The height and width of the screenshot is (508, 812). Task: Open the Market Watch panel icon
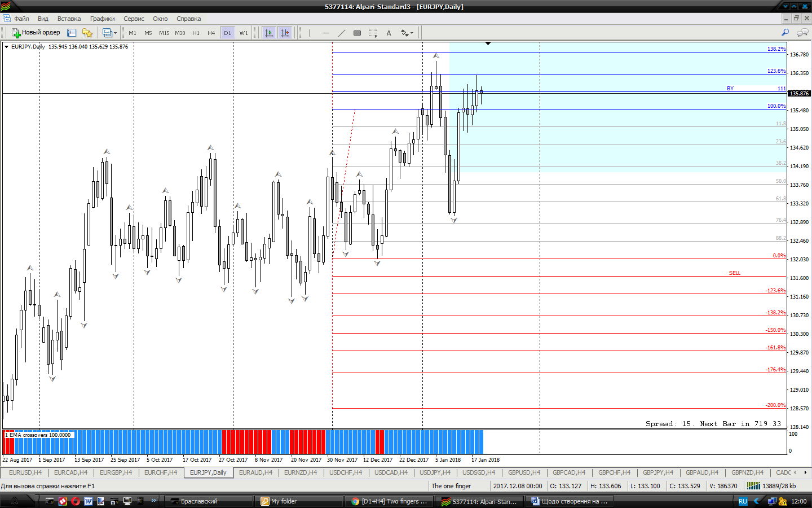(x=72, y=33)
